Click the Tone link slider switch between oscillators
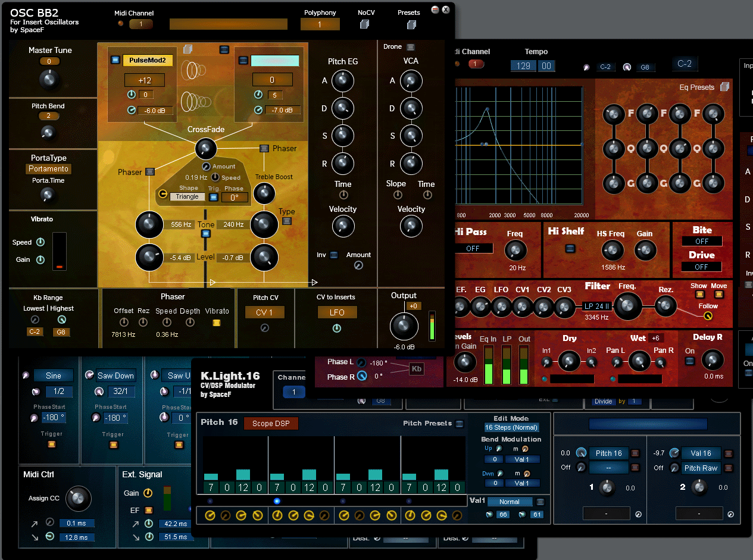The width and height of the screenshot is (753, 560). coord(206,234)
